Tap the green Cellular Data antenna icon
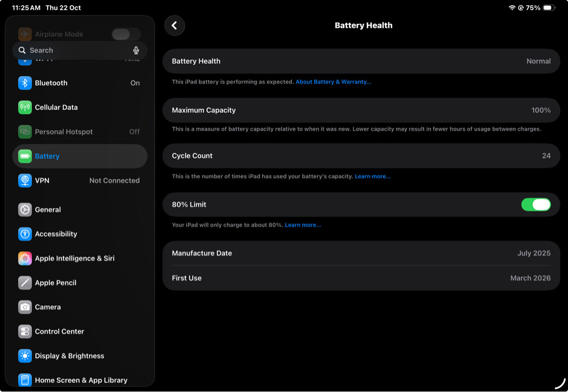The width and height of the screenshot is (568, 392). 25,107
